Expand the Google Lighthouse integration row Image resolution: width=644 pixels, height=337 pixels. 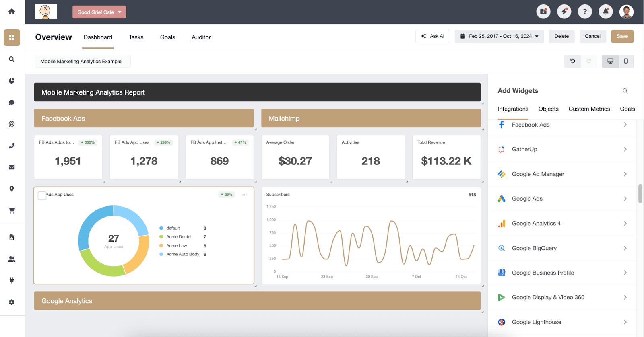tap(562, 322)
